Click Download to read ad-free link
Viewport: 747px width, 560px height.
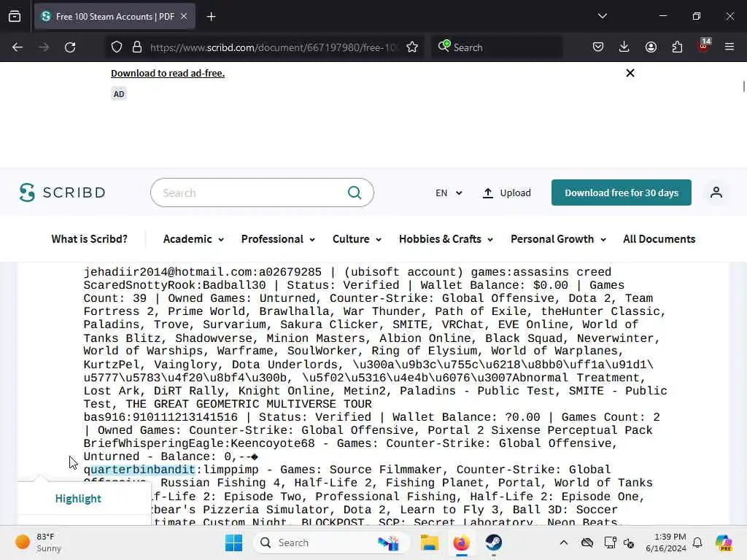pos(168,74)
